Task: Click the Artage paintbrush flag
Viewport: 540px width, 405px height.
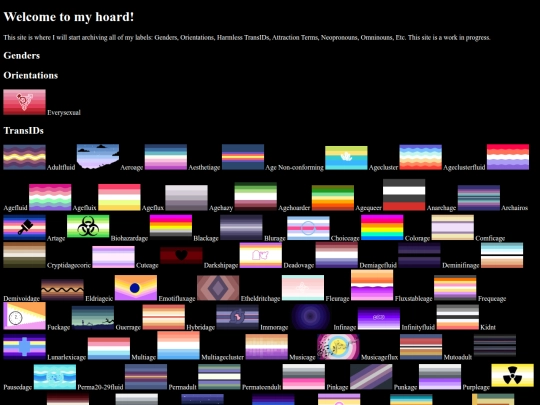Action: click(x=24, y=227)
